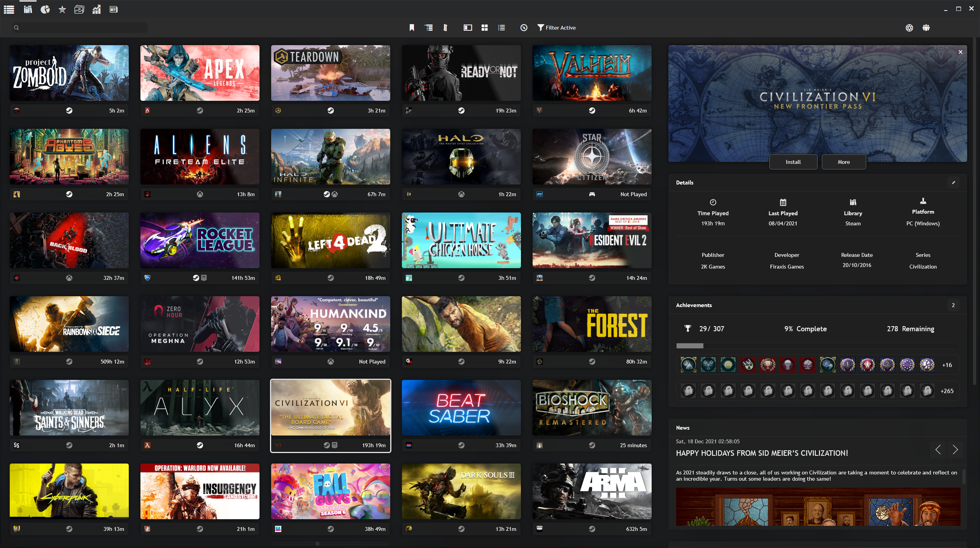Image resolution: width=980 pixels, height=548 pixels.
Task: Click the achievements progress bar
Action: (x=690, y=346)
